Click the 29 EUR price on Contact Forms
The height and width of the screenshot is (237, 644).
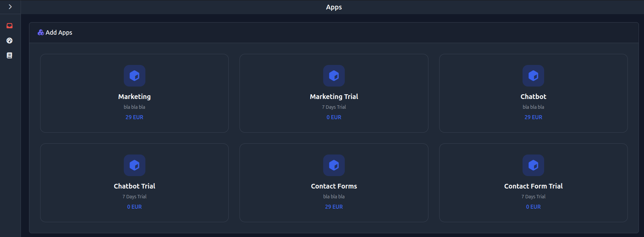coord(334,207)
